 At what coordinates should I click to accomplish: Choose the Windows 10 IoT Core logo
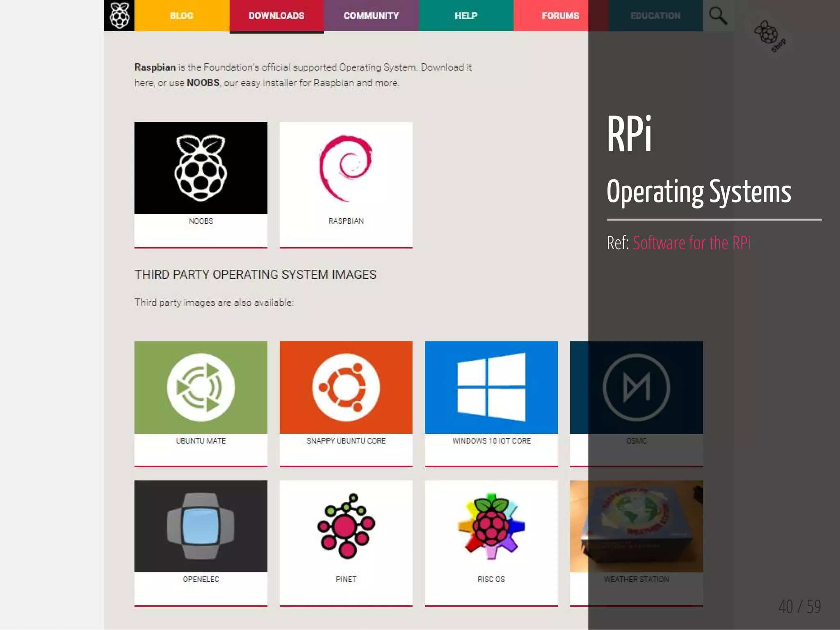(491, 387)
